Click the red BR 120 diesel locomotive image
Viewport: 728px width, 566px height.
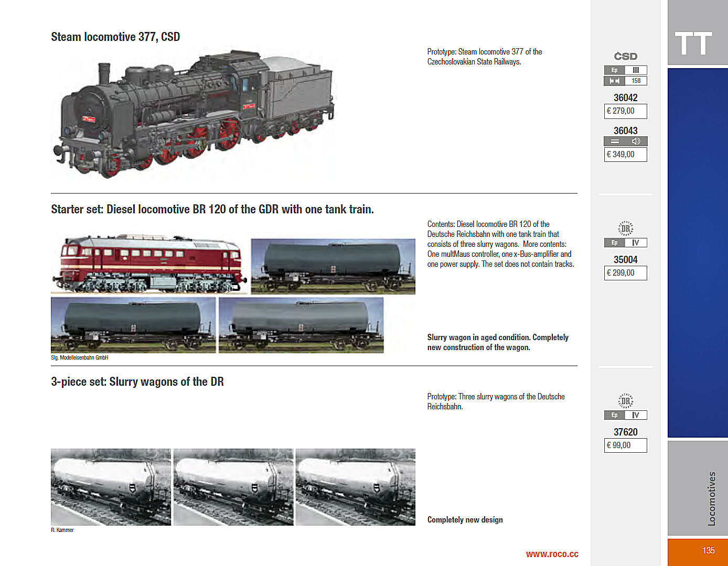148,264
